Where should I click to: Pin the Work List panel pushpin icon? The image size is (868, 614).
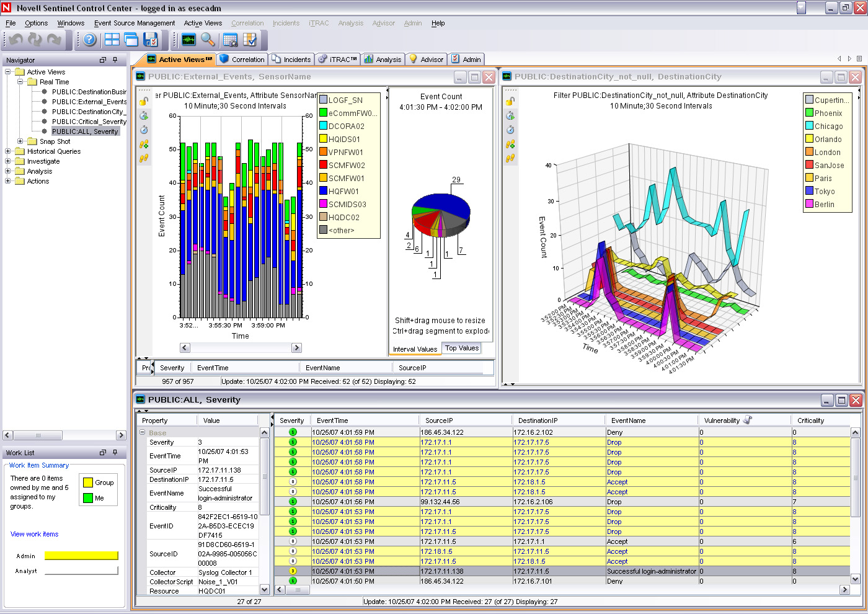[x=115, y=453]
